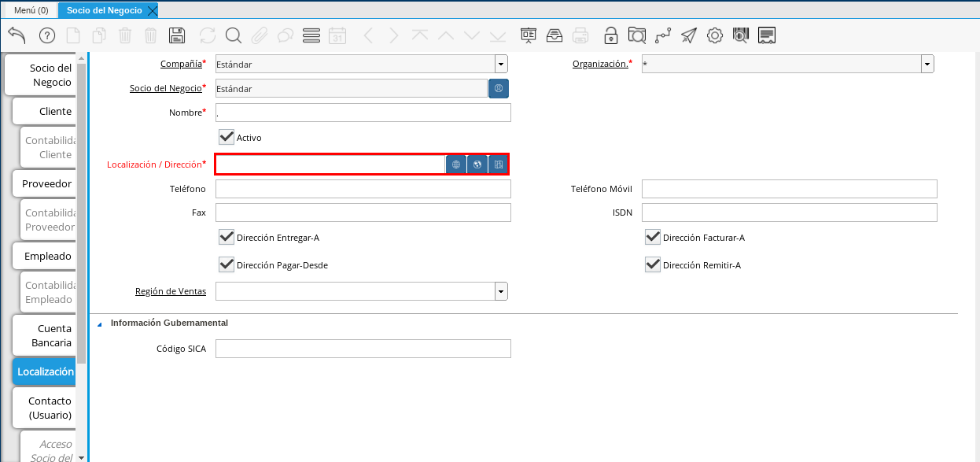
Task: Click the first globe icon in Localización field
Action: (x=456, y=164)
